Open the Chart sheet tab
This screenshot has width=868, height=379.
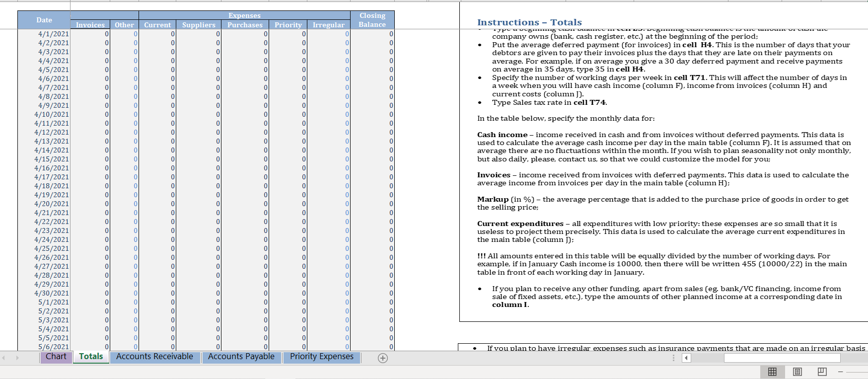tap(56, 357)
